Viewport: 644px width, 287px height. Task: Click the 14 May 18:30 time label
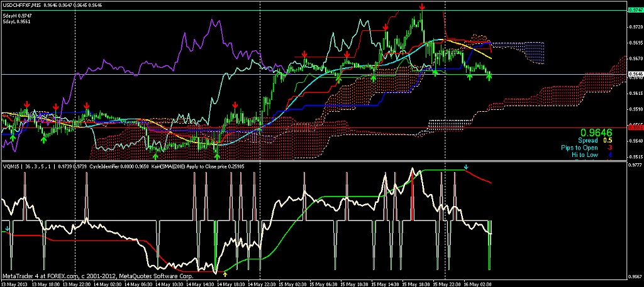tap(230, 284)
